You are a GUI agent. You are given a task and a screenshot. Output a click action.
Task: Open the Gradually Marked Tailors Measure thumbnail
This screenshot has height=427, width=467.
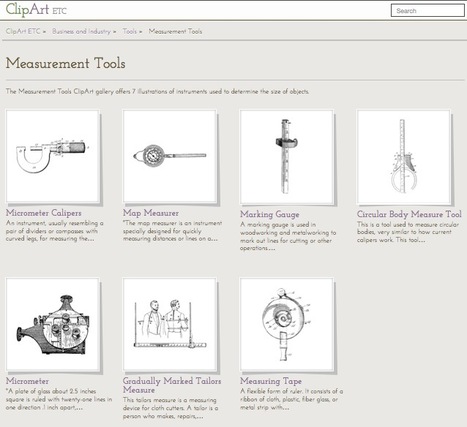[x=170, y=324]
